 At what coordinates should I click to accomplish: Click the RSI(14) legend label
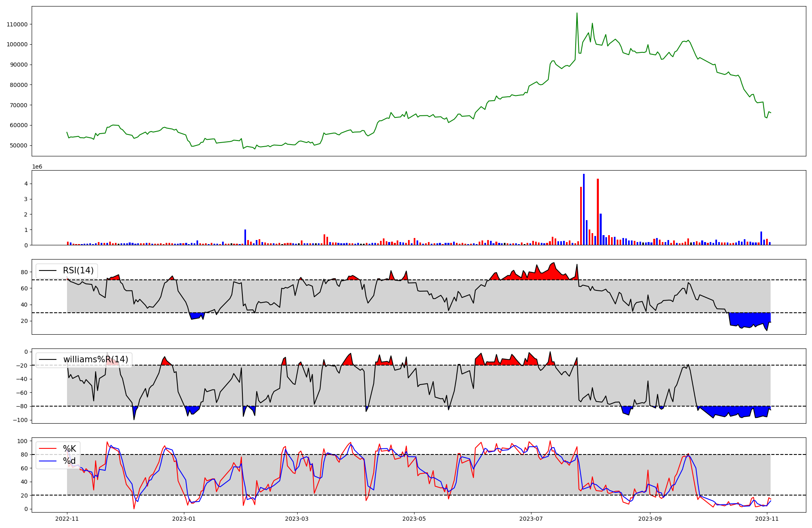click(78, 270)
